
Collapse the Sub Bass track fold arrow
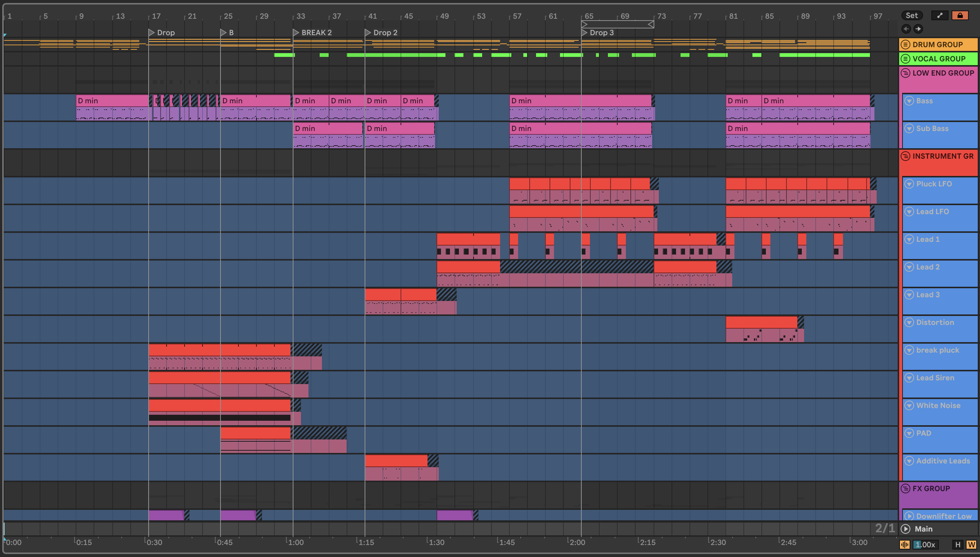pyautogui.click(x=909, y=128)
